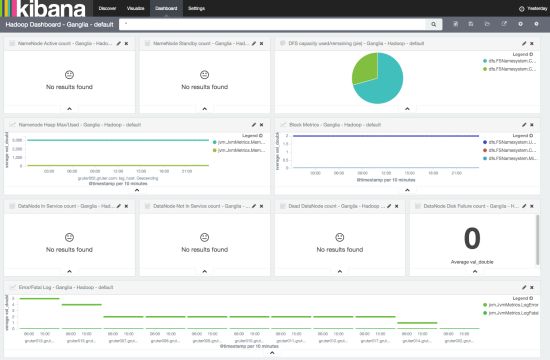Remove the NameNode Standby count panel
Screen dimensions: 550x360
261,44
